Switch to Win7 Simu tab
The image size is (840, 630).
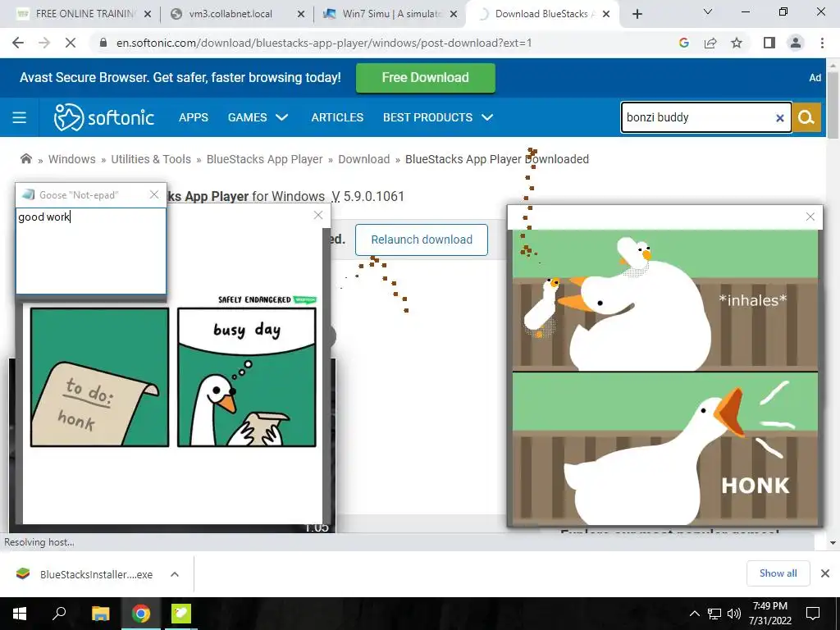(390, 14)
